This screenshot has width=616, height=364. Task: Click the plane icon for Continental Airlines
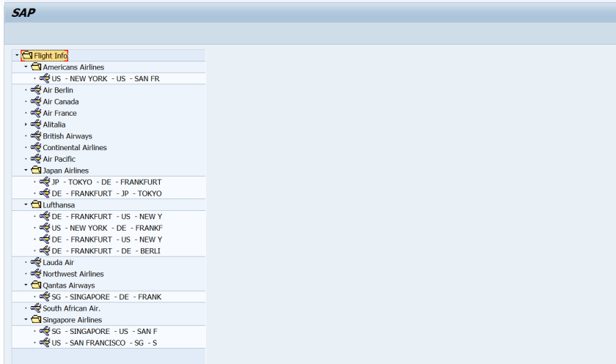tap(36, 147)
